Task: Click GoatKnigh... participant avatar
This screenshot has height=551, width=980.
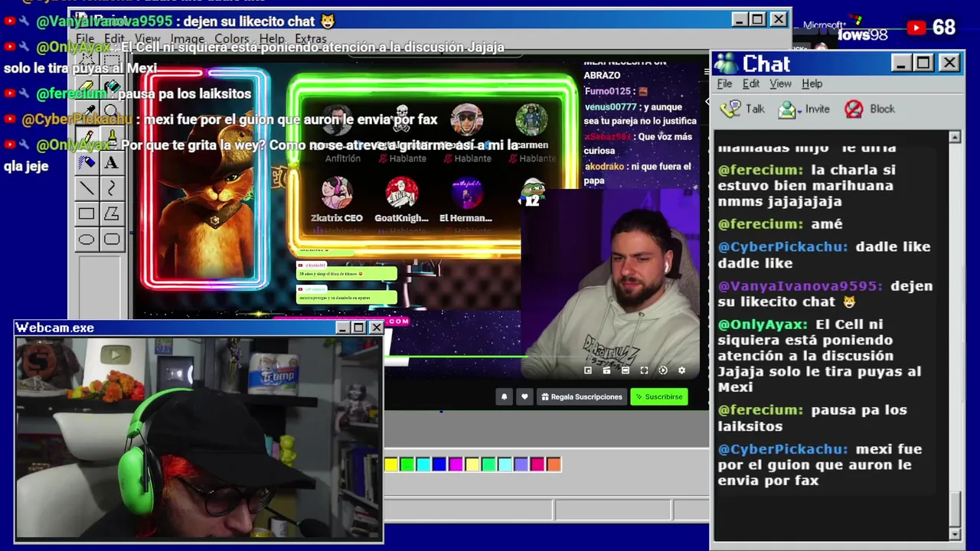Action: point(401,193)
